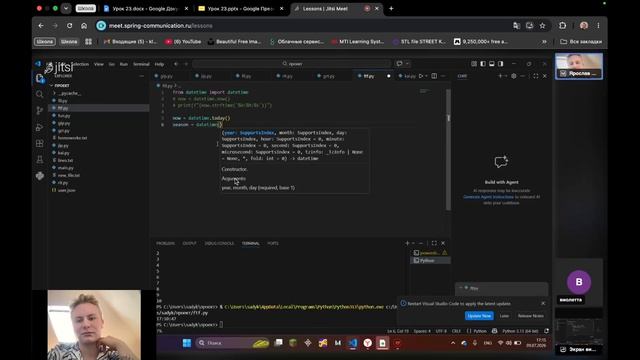Viewport: 640px width, 360px height.
Task: Open Generate Agent Instructions link
Action: 488,197
